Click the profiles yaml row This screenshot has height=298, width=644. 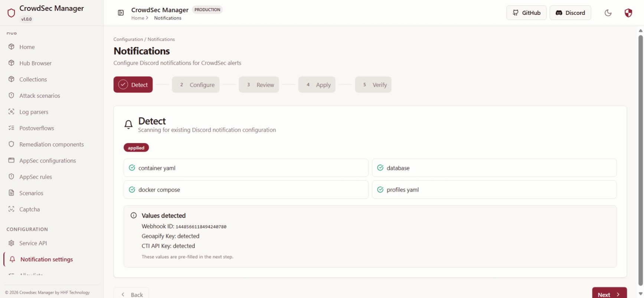click(494, 190)
